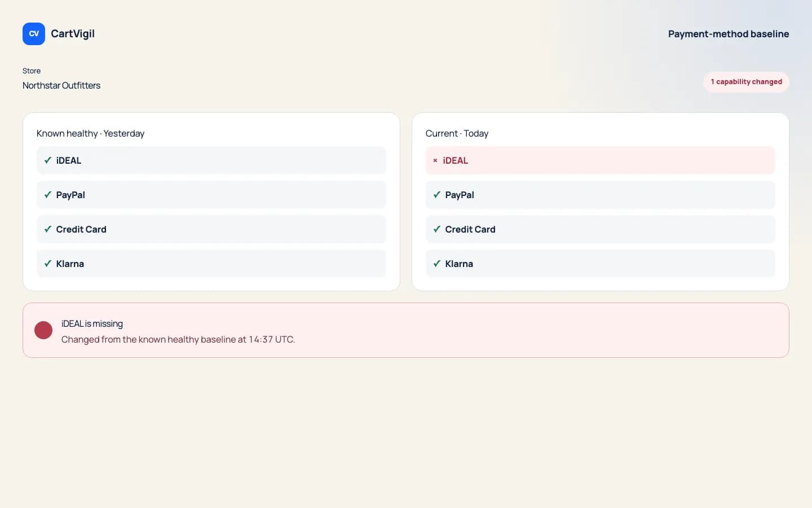Click the iDEAL checkmark in Yesterday panel

point(48,160)
